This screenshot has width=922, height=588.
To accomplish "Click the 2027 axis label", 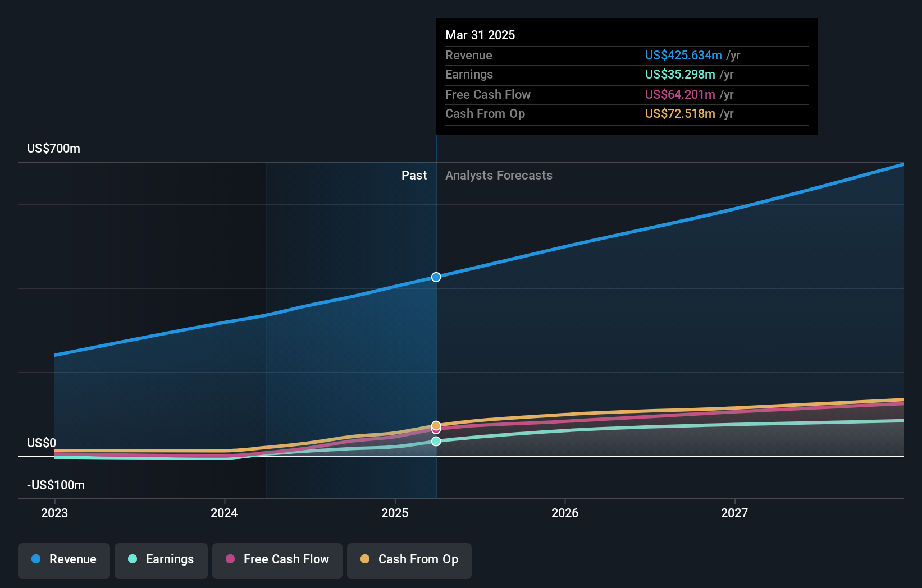I will tap(734, 513).
